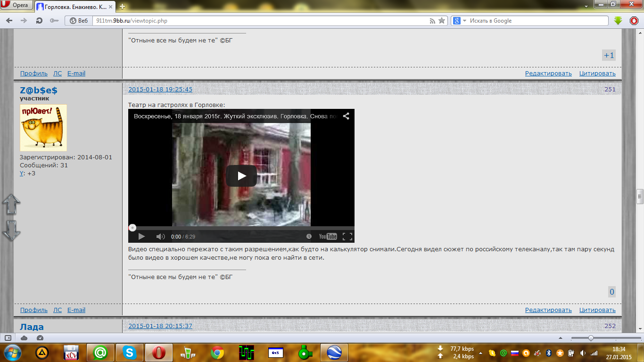Close the Горловка. Енакиево tab
Viewport: 644px width, 362px height.
pyautogui.click(x=111, y=7)
